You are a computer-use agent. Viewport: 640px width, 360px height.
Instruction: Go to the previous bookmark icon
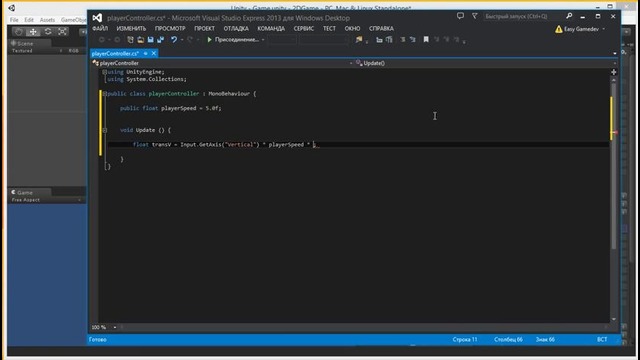[x=436, y=40]
